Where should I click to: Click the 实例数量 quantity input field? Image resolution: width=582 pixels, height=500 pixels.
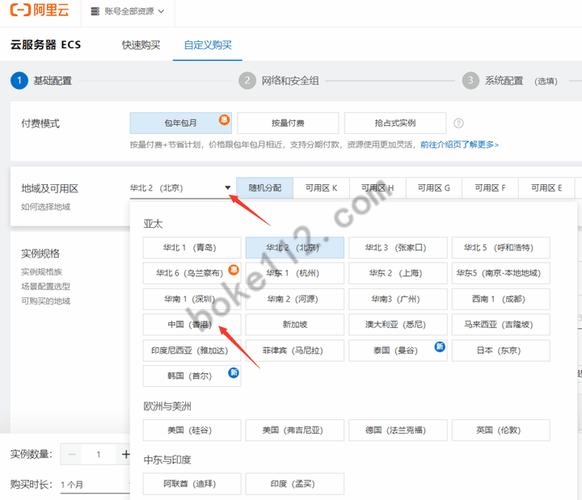click(x=99, y=454)
